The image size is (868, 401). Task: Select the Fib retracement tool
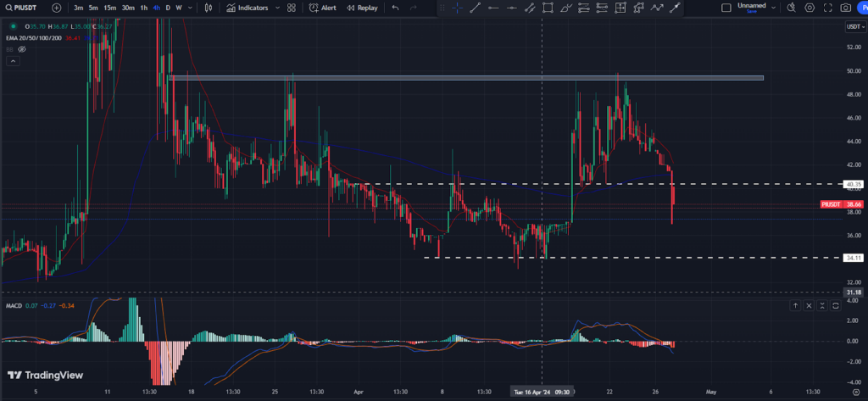tap(583, 8)
